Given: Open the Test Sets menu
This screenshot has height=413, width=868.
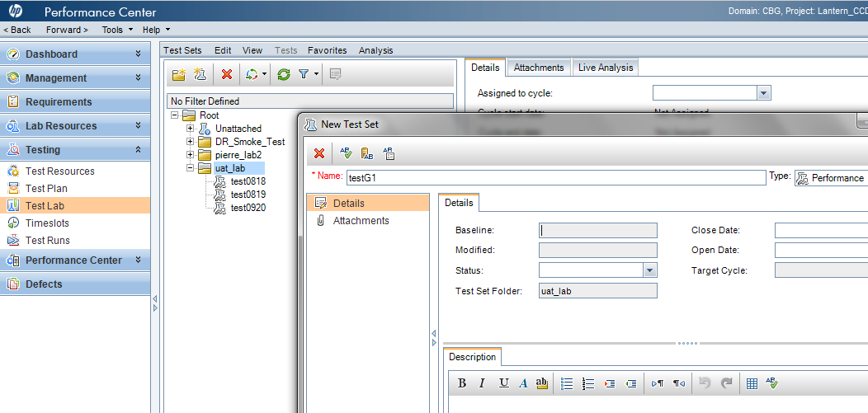Looking at the screenshot, I should coord(182,50).
